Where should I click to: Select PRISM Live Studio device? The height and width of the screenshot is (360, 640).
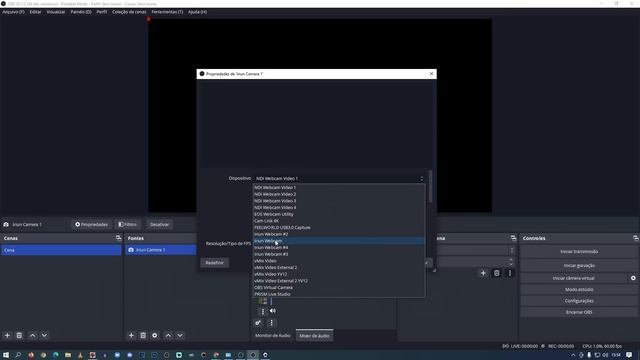pyautogui.click(x=339, y=294)
